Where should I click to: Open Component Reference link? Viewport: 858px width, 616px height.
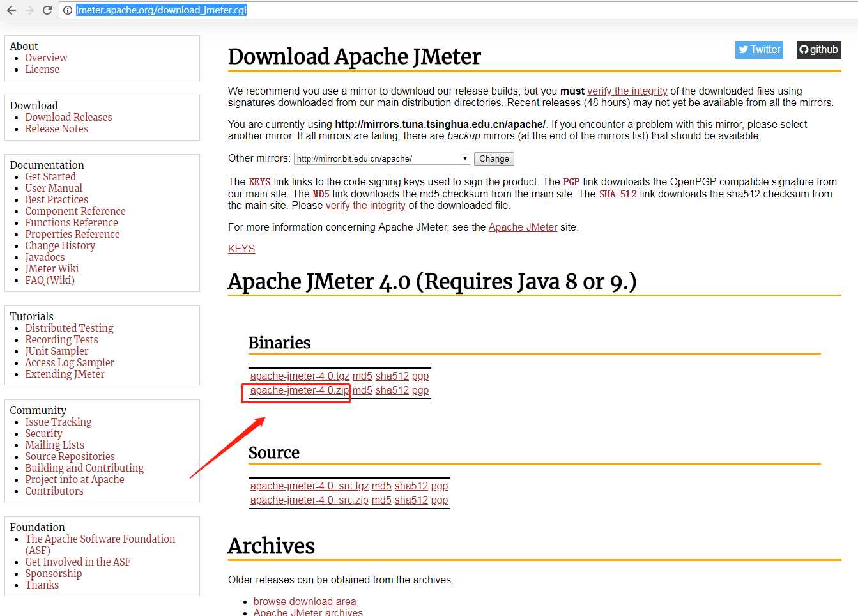75,211
